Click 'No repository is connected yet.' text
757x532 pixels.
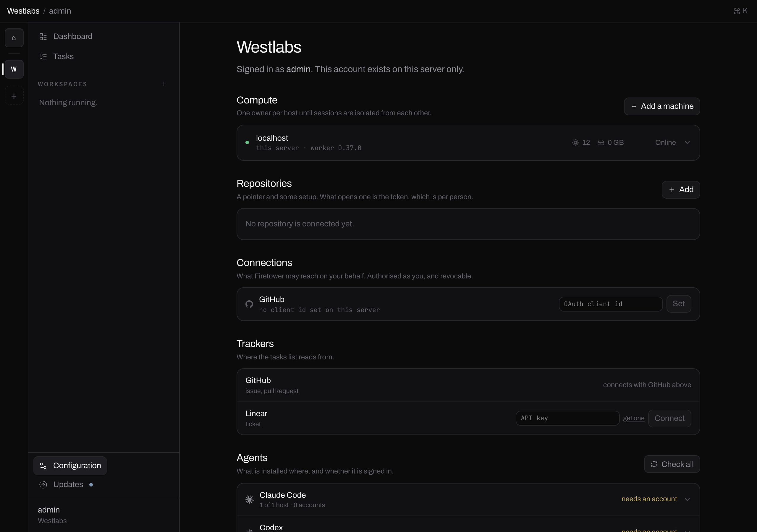pyautogui.click(x=299, y=224)
